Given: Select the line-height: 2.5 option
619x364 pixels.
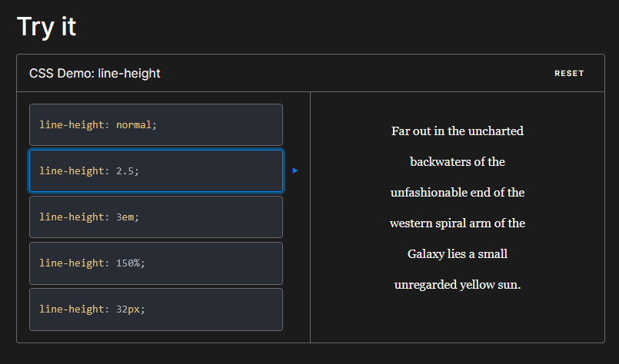Looking at the screenshot, I should [156, 170].
